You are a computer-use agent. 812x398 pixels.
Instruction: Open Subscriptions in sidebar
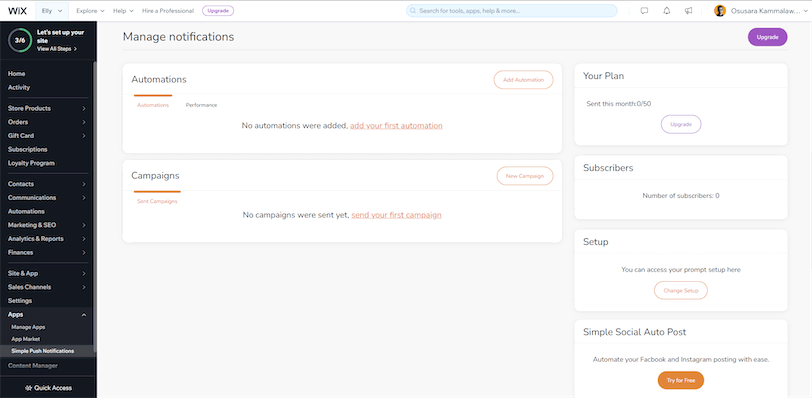pyautogui.click(x=27, y=150)
